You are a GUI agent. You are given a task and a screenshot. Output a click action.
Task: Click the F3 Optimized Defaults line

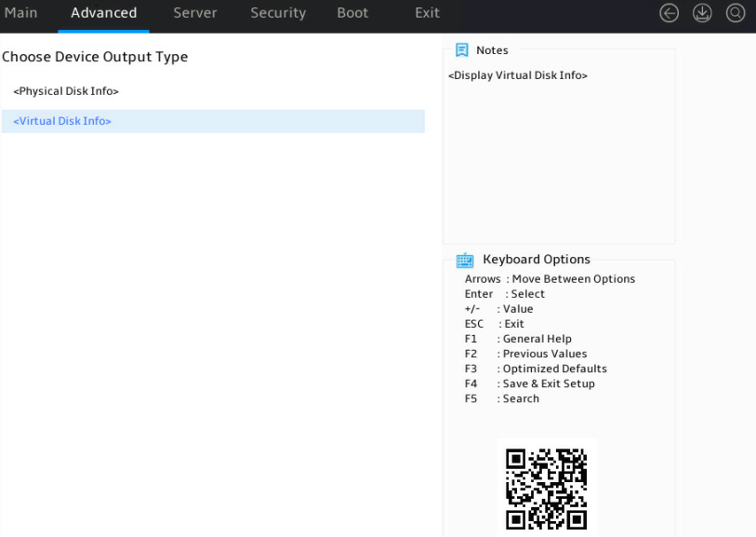pyautogui.click(x=536, y=369)
